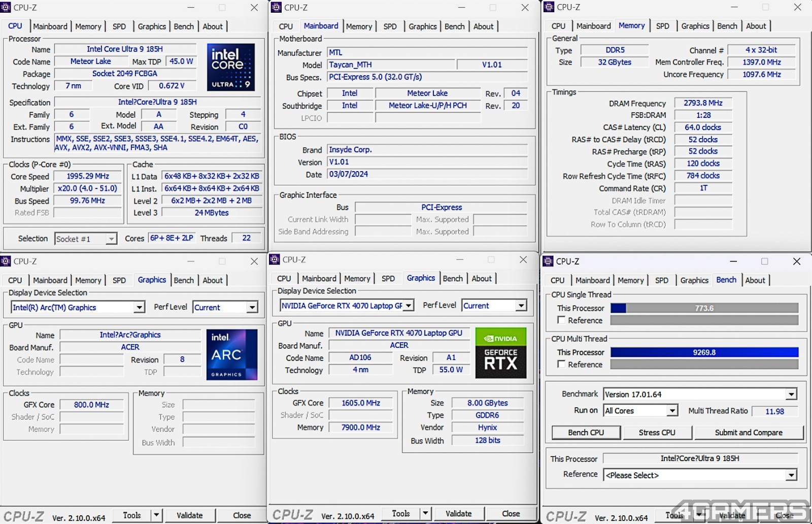Click Close button in NVIDIA Graphics window

(x=511, y=513)
